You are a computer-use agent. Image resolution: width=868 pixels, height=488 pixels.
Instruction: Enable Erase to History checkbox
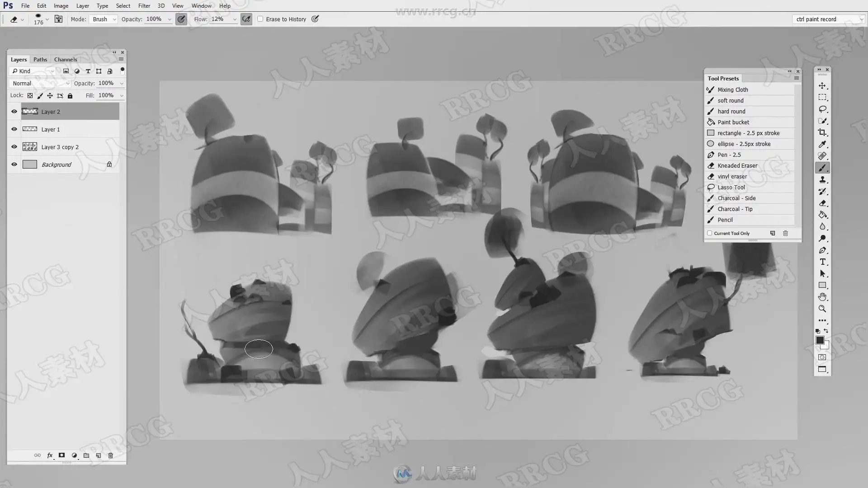point(260,19)
